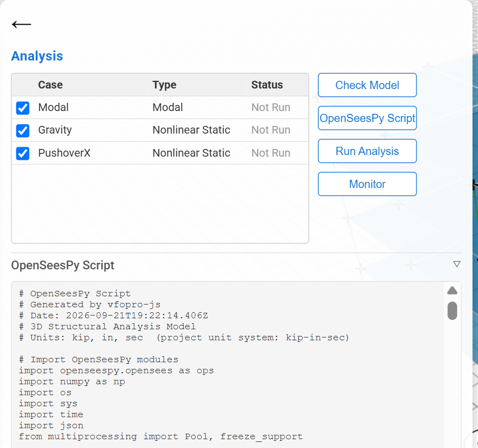Click the script Date comment line
478x448 pixels.
tap(113, 316)
